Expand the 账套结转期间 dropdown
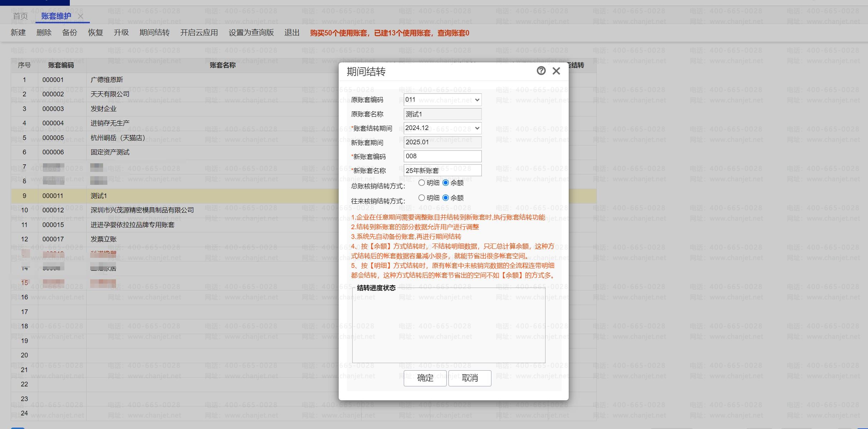 point(442,128)
